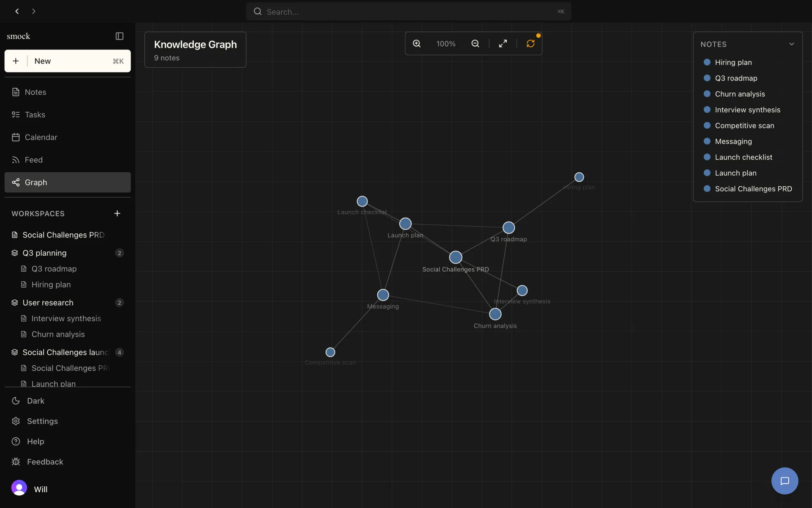This screenshot has height=508, width=812.
Task: Click Q3 roadmap color dot in legend
Action: pyautogui.click(x=707, y=78)
